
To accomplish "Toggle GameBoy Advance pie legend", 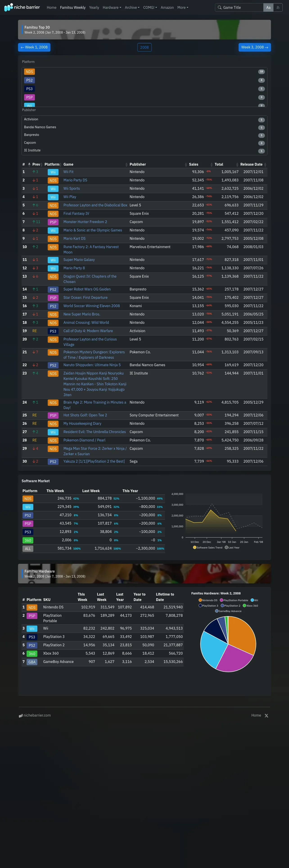I will tap(228, 611).
